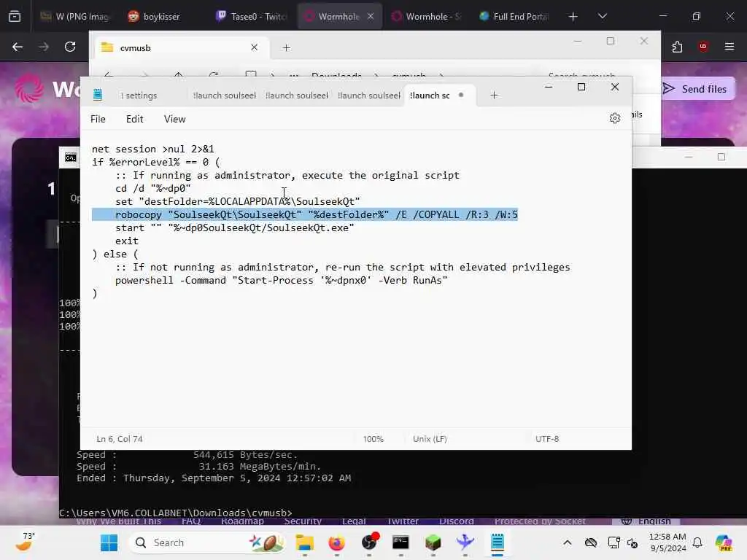
Task: Go forward in the Firefox browser
Action: [x=43, y=47]
